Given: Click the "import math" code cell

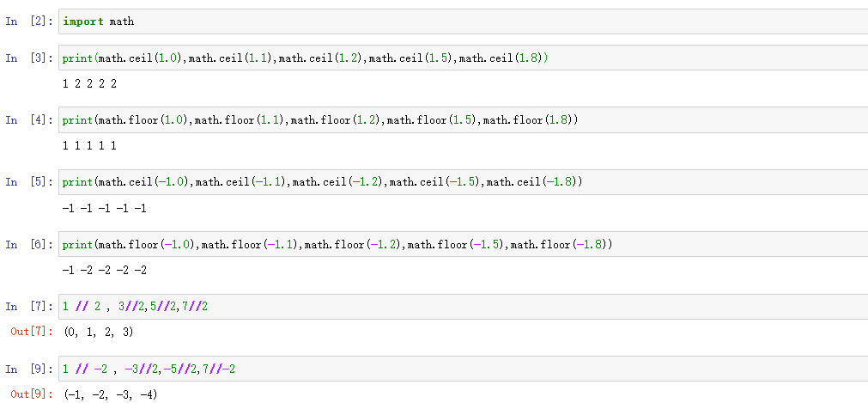Looking at the screenshot, I should [x=464, y=21].
